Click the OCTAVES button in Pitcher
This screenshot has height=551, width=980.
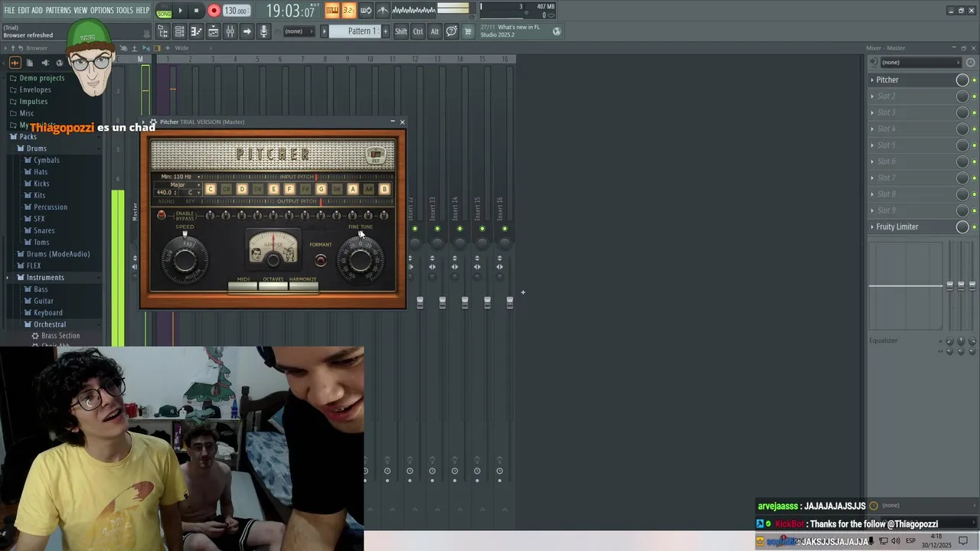tap(273, 285)
